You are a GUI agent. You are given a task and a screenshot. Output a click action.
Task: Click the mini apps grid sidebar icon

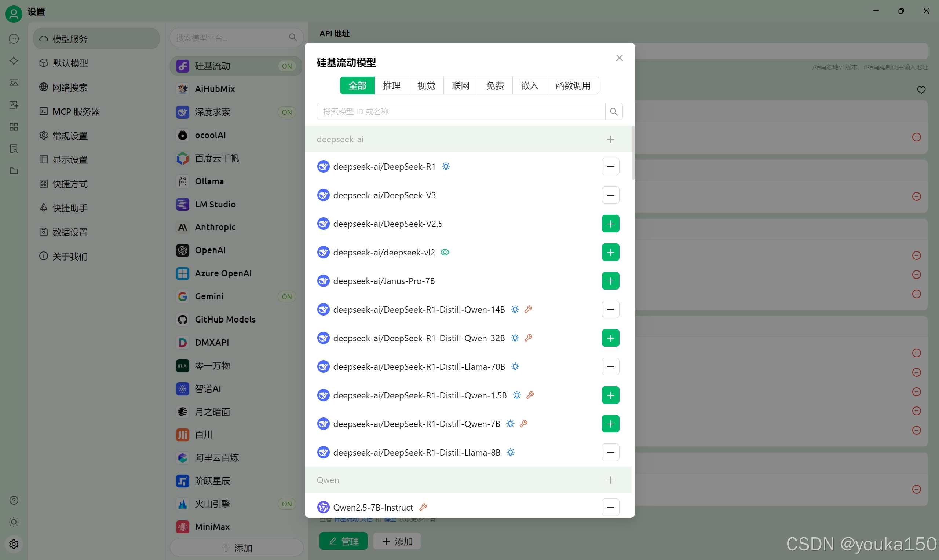(x=14, y=127)
